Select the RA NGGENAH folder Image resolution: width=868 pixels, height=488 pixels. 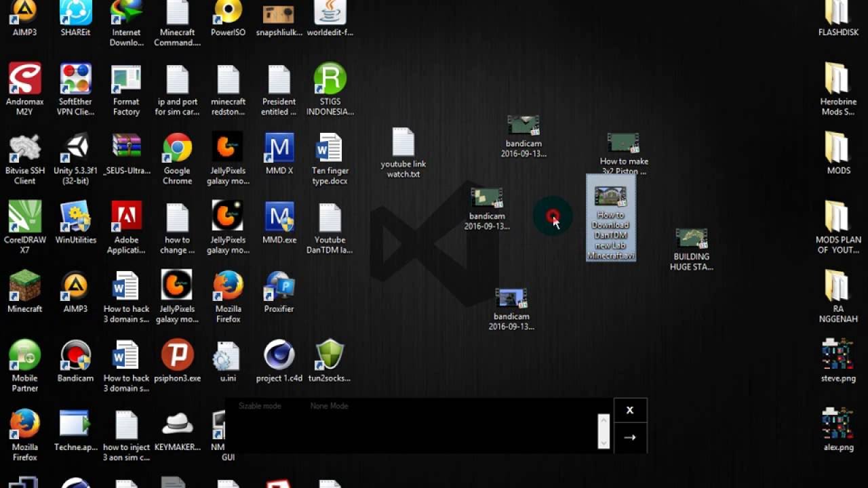(x=838, y=297)
